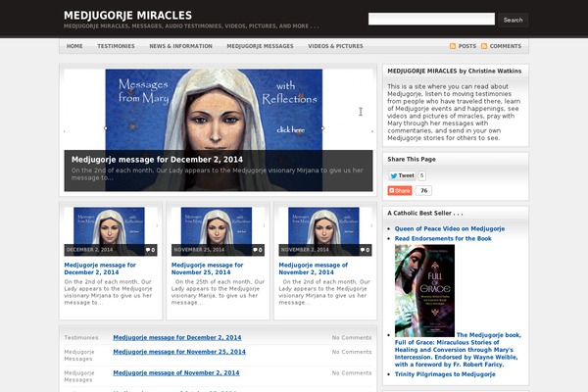
Task: Click No Comments beside December 2, 2014 list entry
Action: (352, 337)
